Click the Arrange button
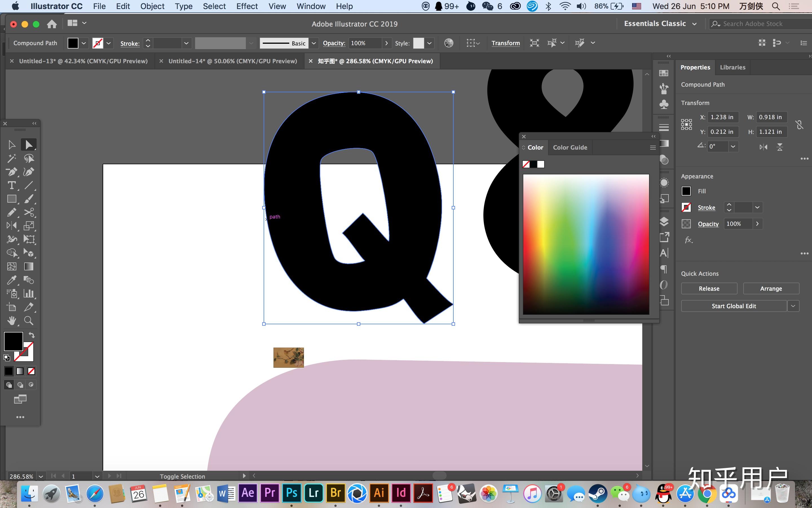 coord(771,289)
